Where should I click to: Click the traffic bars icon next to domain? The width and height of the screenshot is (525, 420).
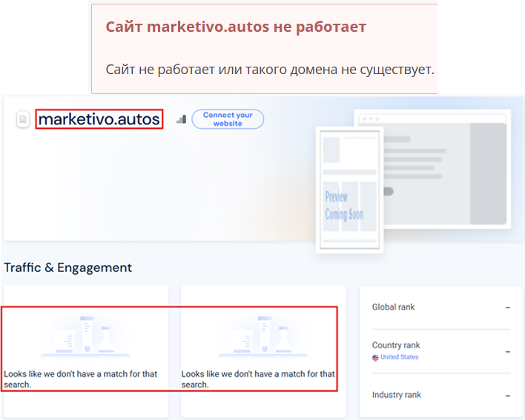(181, 119)
